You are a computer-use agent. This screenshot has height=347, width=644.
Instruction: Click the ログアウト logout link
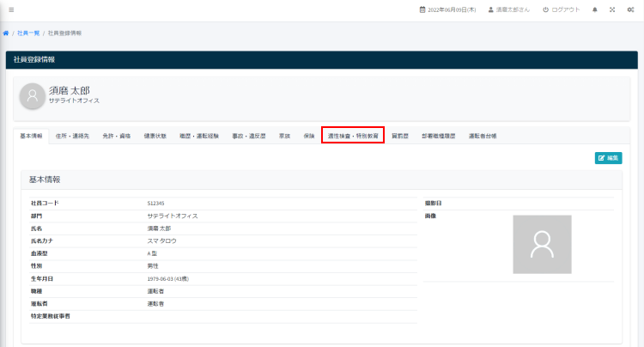tap(561, 9)
